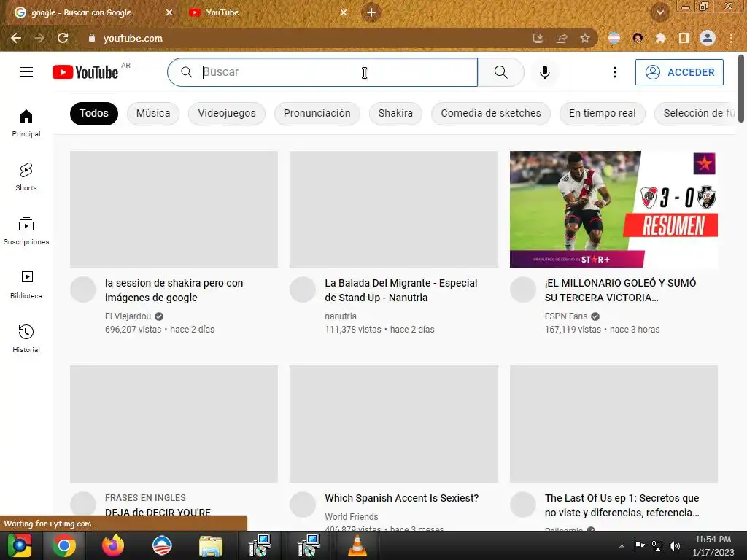Close the google search tab

tap(169, 12)
